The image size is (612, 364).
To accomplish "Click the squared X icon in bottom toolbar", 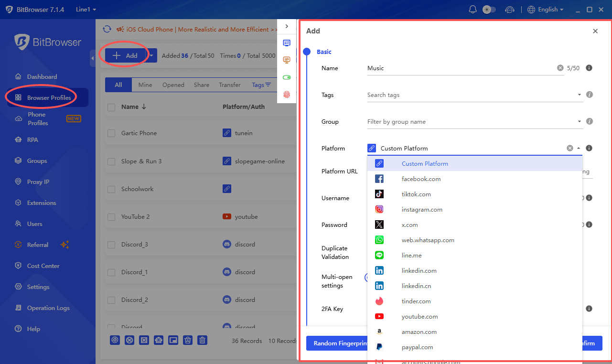I will click(x=144, y=340).
